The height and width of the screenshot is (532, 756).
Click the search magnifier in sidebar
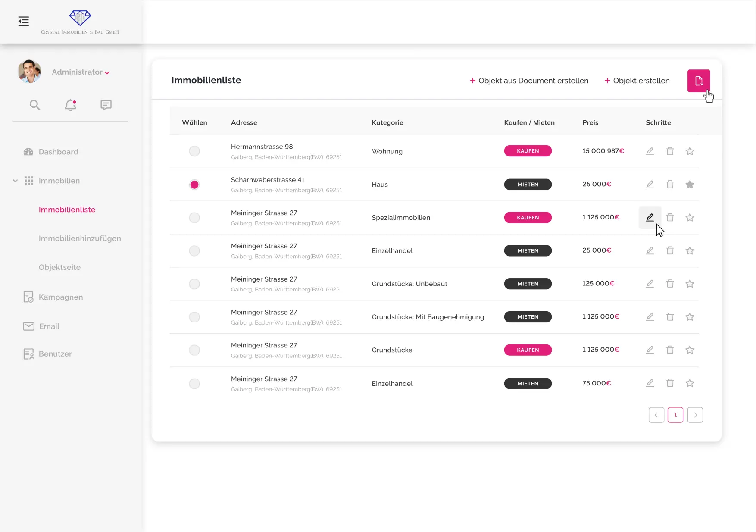tap(35, 105)
